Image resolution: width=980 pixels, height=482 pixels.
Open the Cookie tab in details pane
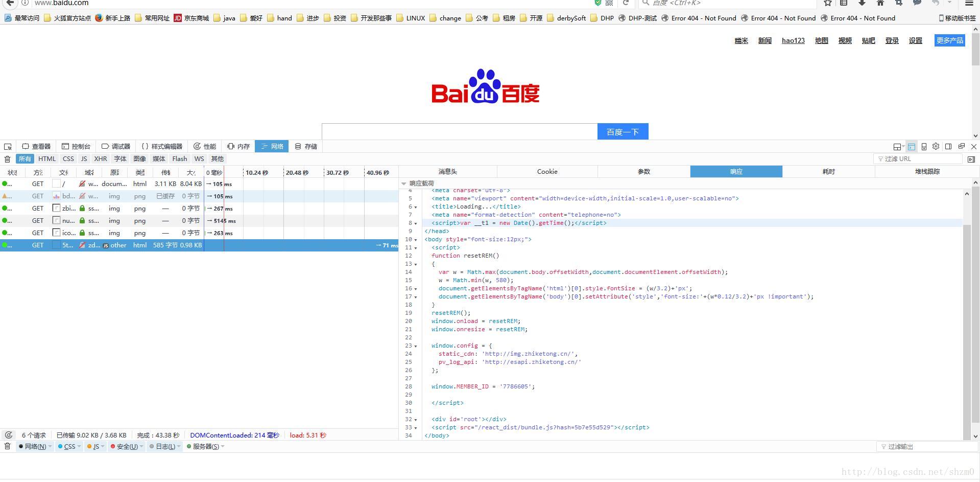point(547,172)
